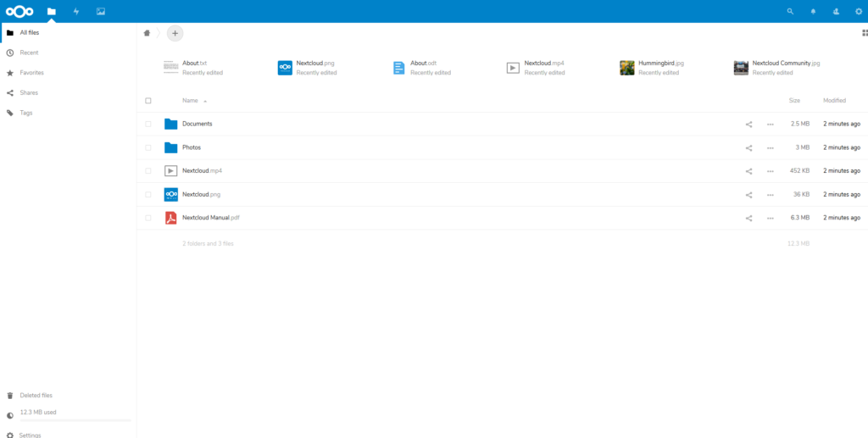Viewport: 868px width, 438px height.
Task: Open the notifications bell icon
Action: pyautogui.click(x=813, y=11)
